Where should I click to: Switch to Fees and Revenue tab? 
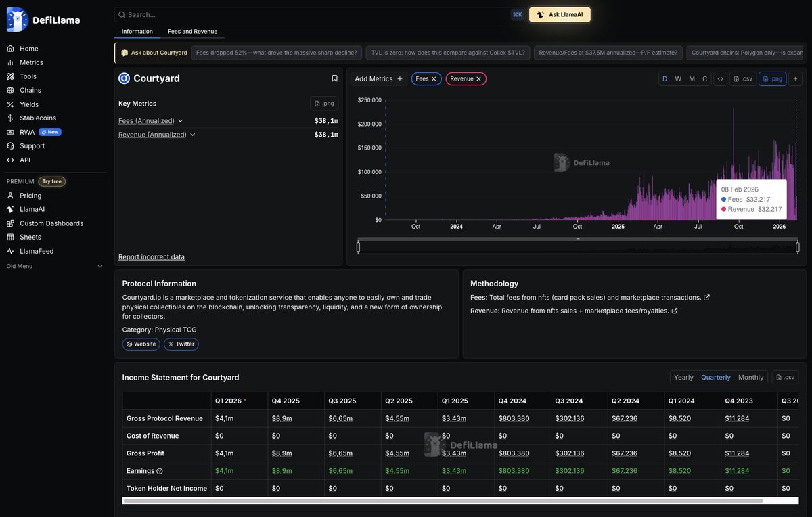[x=193, y=32]
